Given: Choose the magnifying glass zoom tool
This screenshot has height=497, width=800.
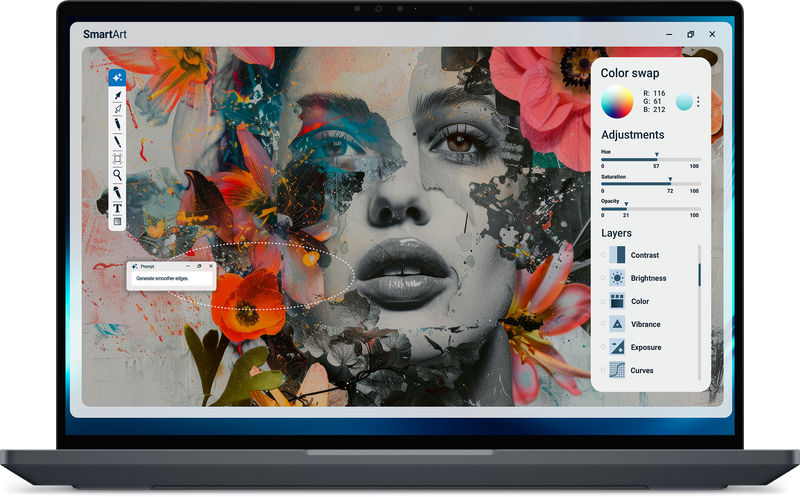Looking at the screenshot, I should (x=117, y=175).
